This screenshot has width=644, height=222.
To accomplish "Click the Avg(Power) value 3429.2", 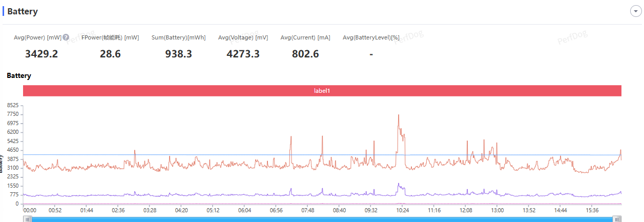I will point(41,53).
